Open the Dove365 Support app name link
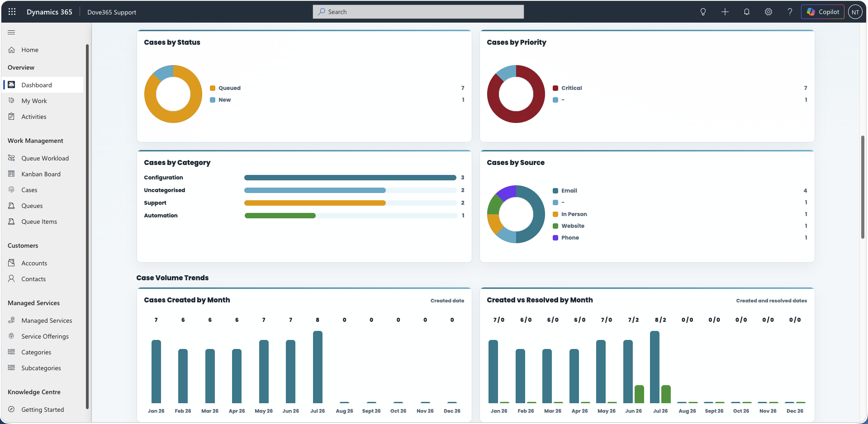 point(112,12)
